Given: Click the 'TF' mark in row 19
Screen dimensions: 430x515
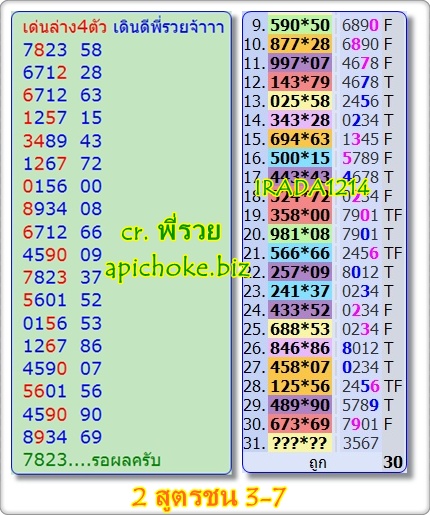Looking at the screenshot, I should click(x=393, y=215).
